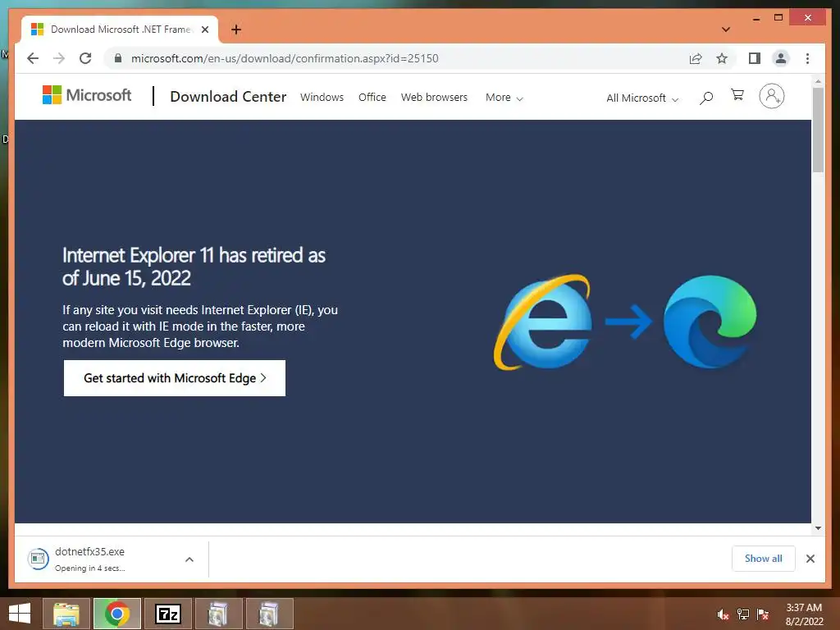Viewport: 840px width, 630px height.
Task: Click the Chrome taskbar icon
Action: click(117, 614)
